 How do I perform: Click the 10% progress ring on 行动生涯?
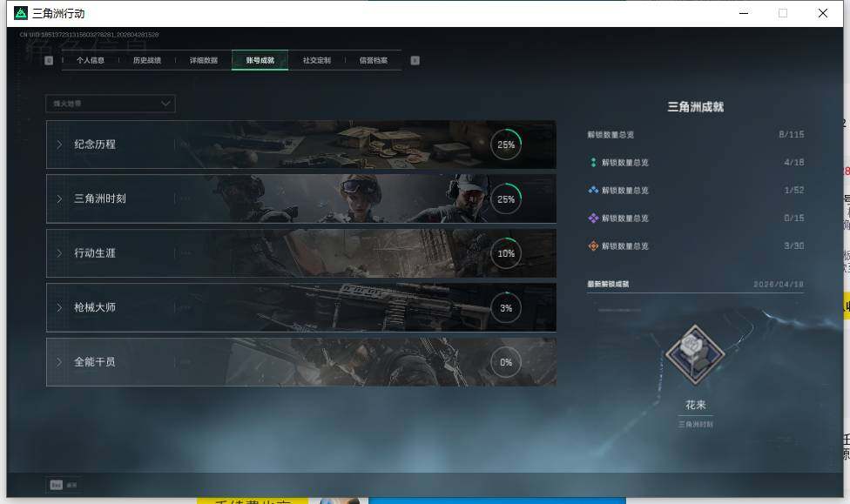point(506,253)
